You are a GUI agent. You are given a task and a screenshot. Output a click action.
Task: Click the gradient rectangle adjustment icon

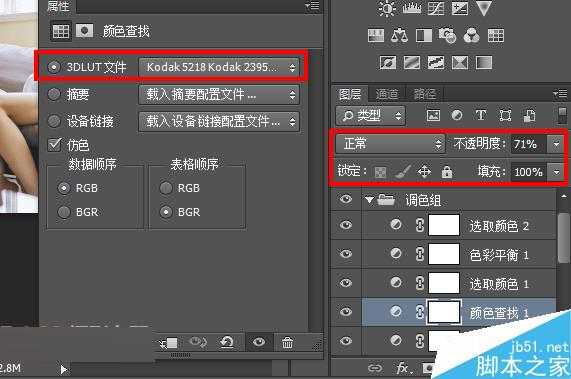pyautogui.click(x=484, y=63)
